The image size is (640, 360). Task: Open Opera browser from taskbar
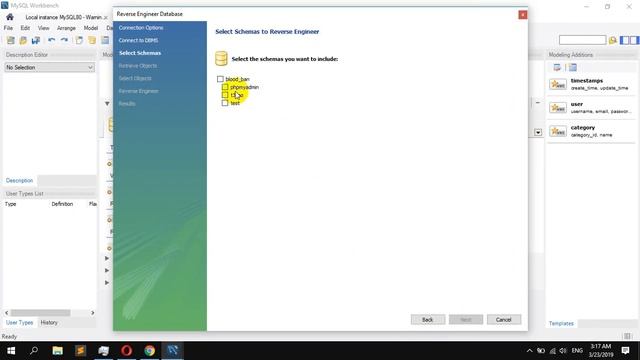tap(127, 351)
